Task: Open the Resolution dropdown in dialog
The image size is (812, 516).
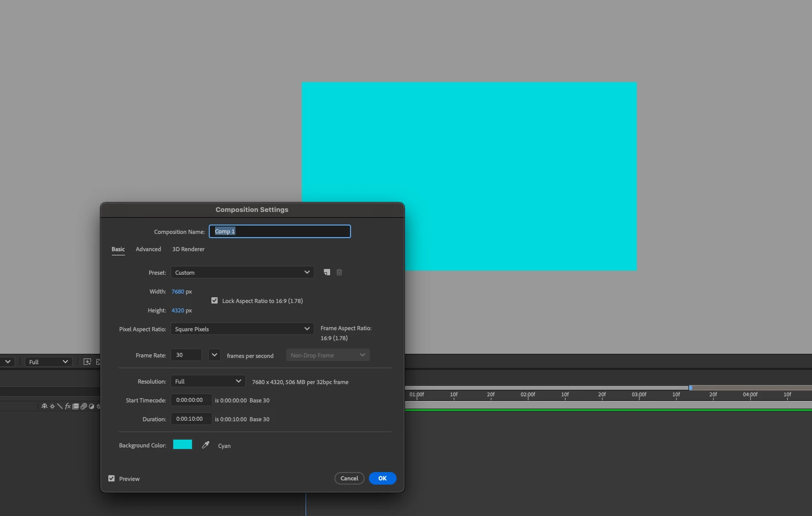Action: [x=208, y=381]
